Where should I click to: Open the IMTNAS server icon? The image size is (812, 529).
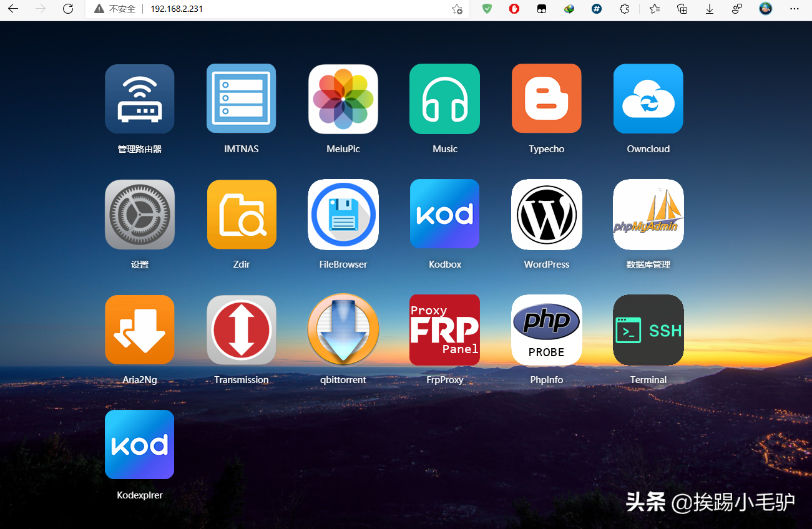tap(242, 99)
